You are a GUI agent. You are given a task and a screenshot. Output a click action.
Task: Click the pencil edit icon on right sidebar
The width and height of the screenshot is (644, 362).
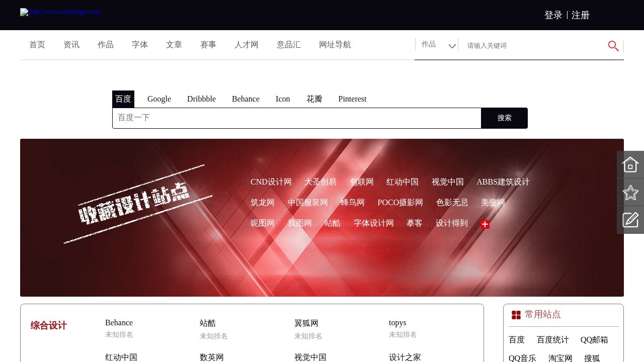click(x=630, y=220)
